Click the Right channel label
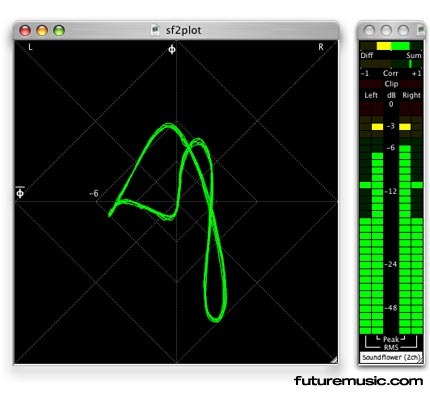Image resolution: width=430 pixels, height=415 pixels. [x=412, y=95]
